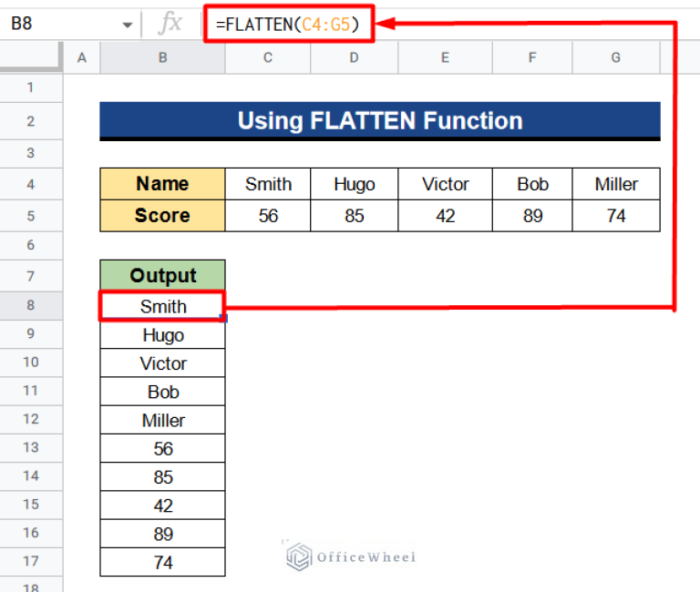This screenshot has height=592, width=700.
Task: Select the yellow Score header cell
Action: [162, 216]
